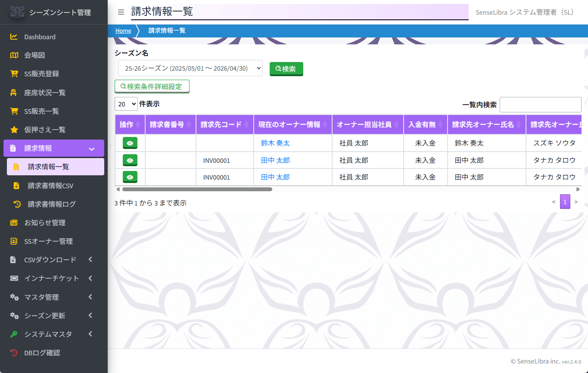Open 請求書情報CSV via the download file icon
This screenshot has width=588, height=373.
[x=18, y=186]
